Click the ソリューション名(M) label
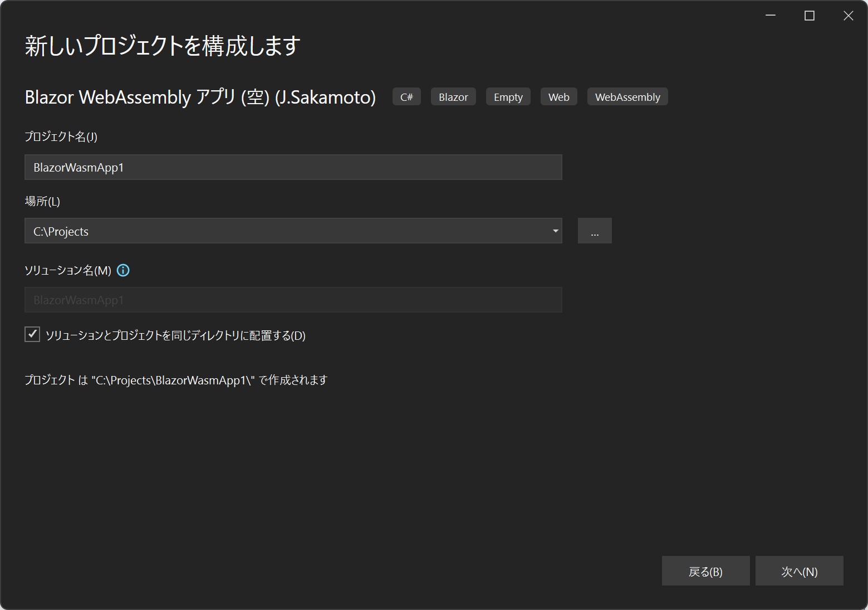This screenshot has width=868, height=610. tap(68, 271)
